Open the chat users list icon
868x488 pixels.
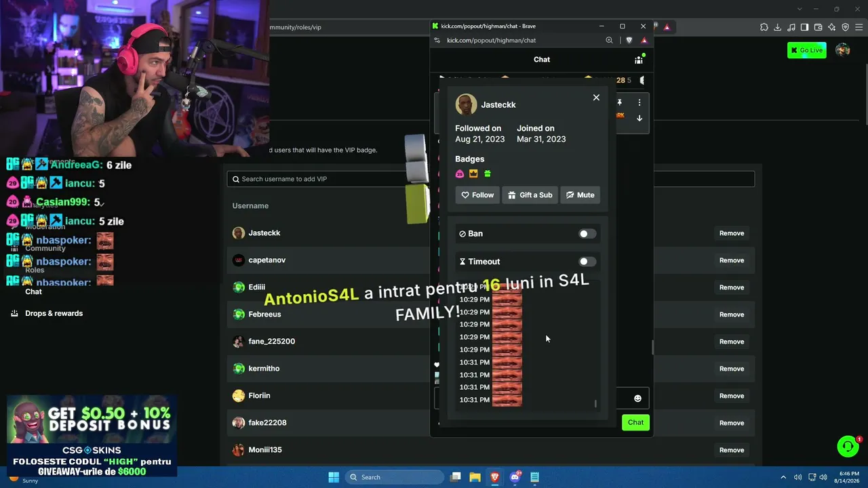click(639, 60)
